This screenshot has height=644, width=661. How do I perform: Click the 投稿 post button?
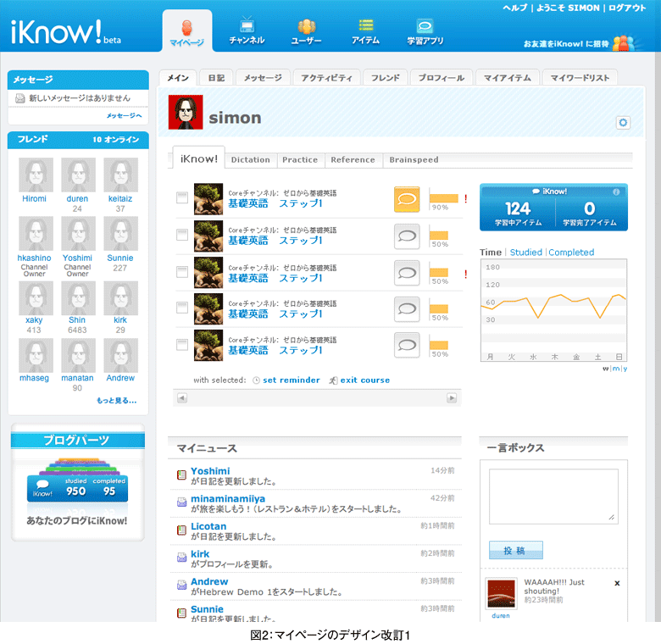515,550
